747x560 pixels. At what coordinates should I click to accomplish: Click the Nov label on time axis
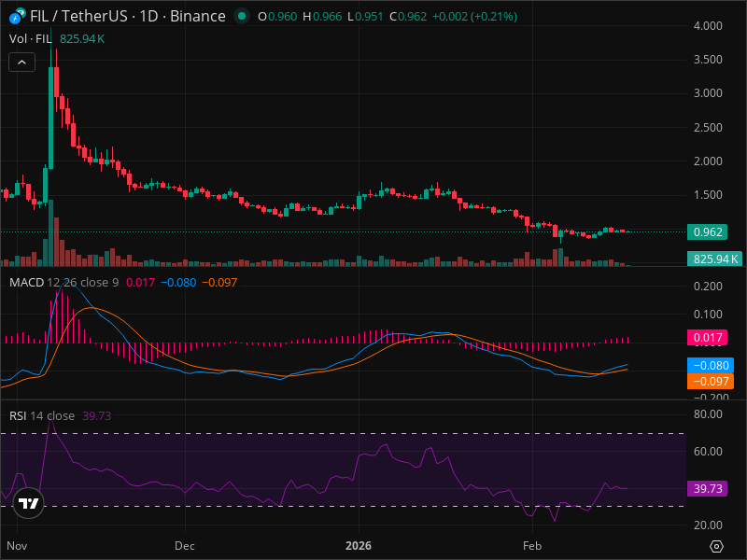click(x=17, y=546)
